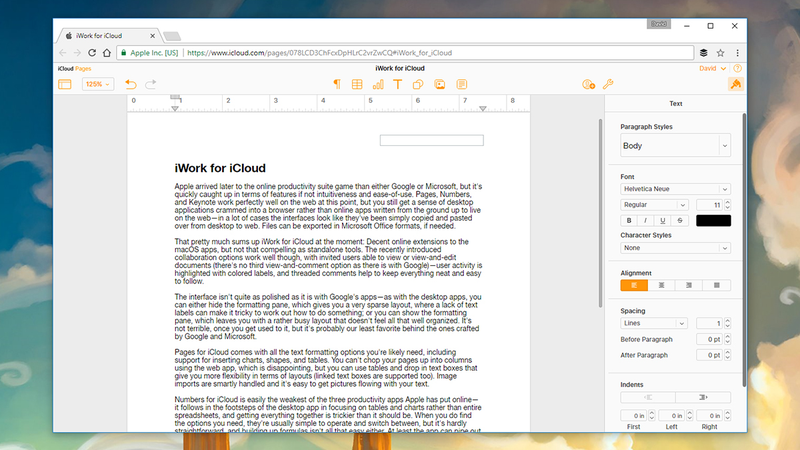Click the right margin marker on the ruler
Image resolution: width=800 pixels, height=450 pixels.
[x=483, y=109]
